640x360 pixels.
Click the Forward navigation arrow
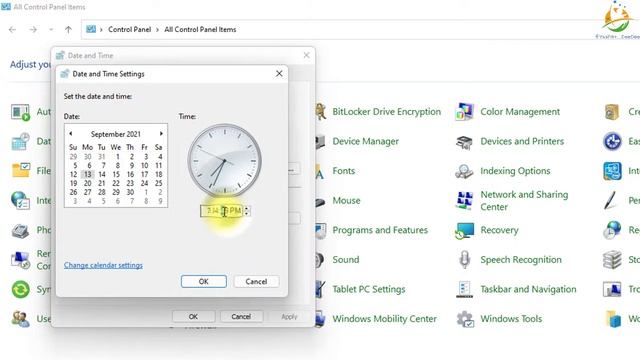click(33, 29)
